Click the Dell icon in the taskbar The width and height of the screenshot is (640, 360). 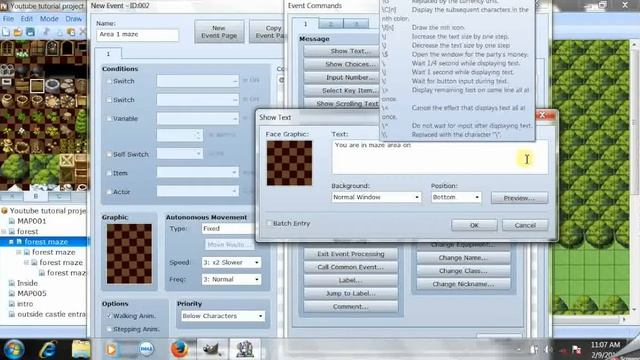(146, 349)
